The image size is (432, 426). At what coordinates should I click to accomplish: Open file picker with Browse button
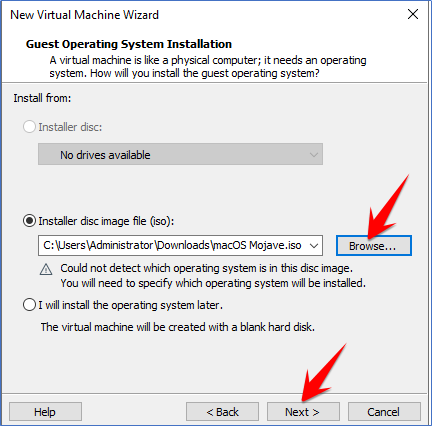coord(374,246)
